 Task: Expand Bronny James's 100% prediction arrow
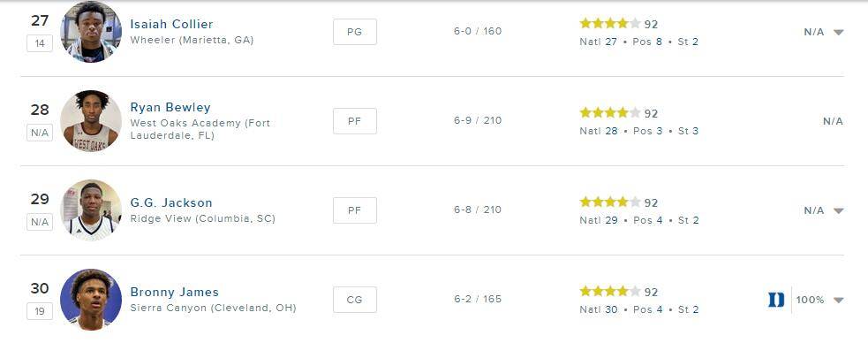[x=838, y=301]
